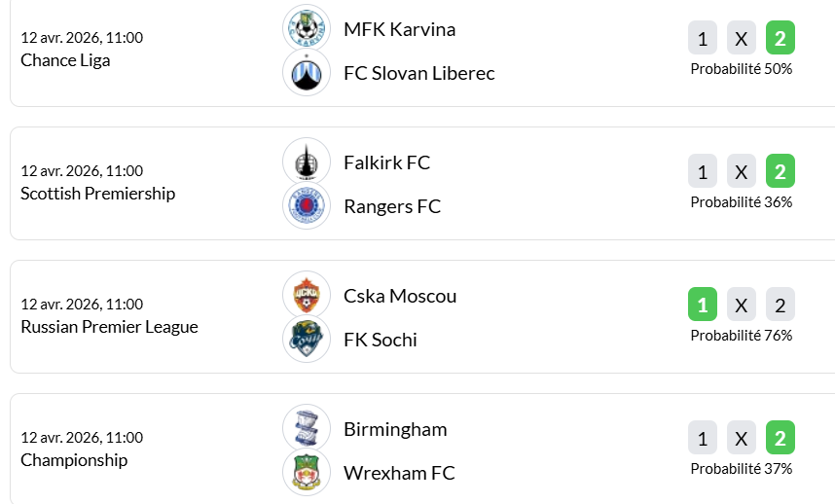Screen dimensions: 835x504
Task: Choose outcome 2 for Cska Moscou vs Sochi
Action: tap(780, 306)
